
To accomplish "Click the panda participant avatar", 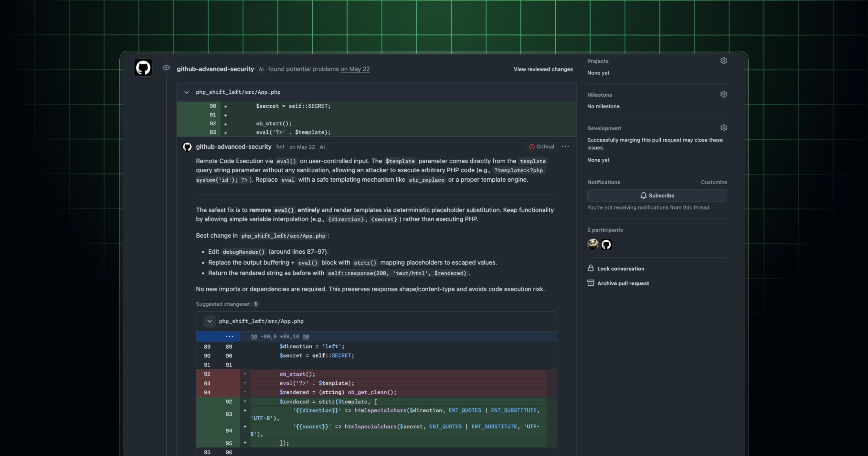I will 593,245.
